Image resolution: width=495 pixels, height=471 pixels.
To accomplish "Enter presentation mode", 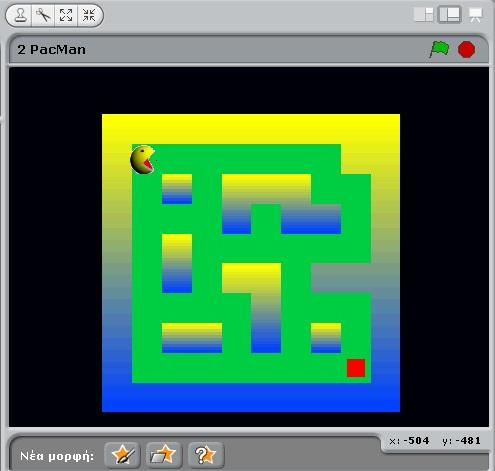I will coord(476,15).
